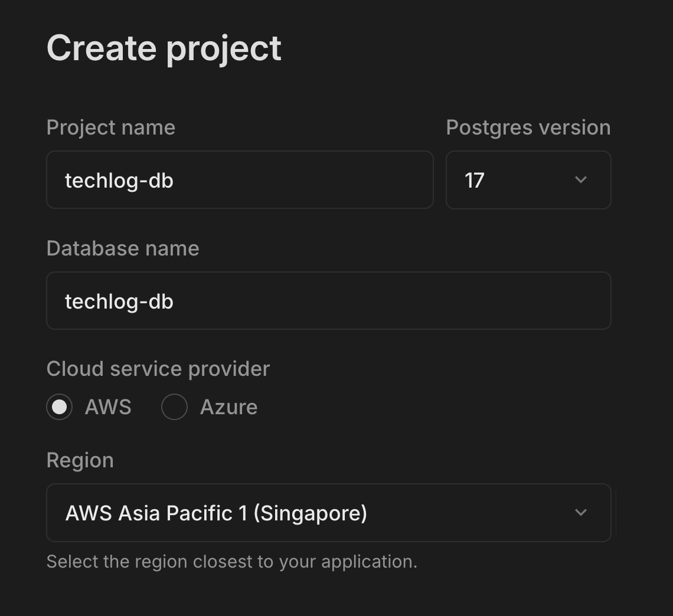This screenshot has height=616, width=673.
Task: Click the "Database name" field label
Action: (123, 248)
